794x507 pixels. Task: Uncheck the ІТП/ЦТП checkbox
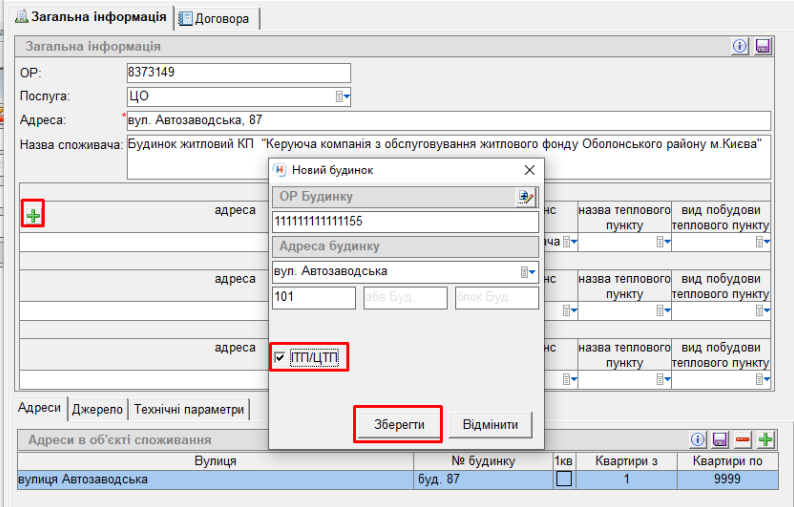(x=281, y=358)
